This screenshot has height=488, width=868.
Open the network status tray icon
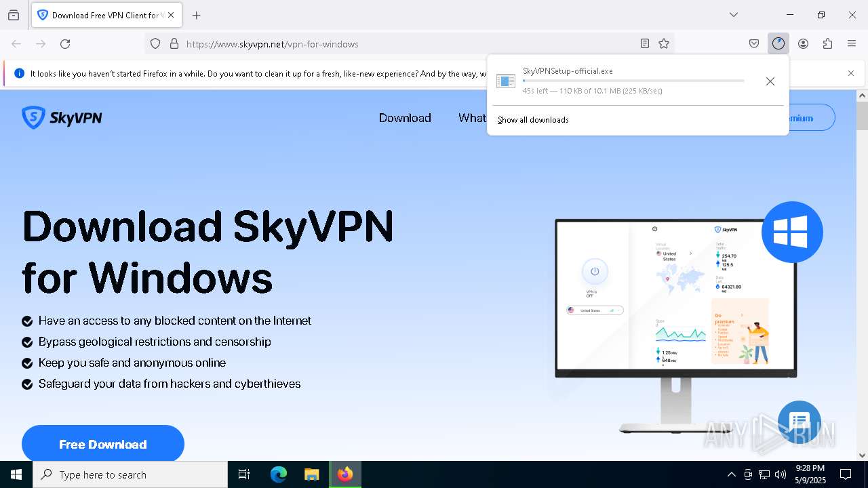[x=764, y=474]
